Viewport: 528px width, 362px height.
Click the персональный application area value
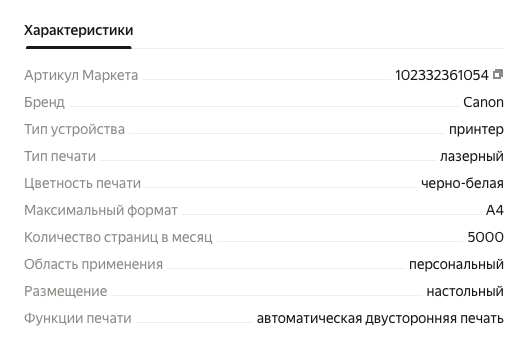[456, 264]
